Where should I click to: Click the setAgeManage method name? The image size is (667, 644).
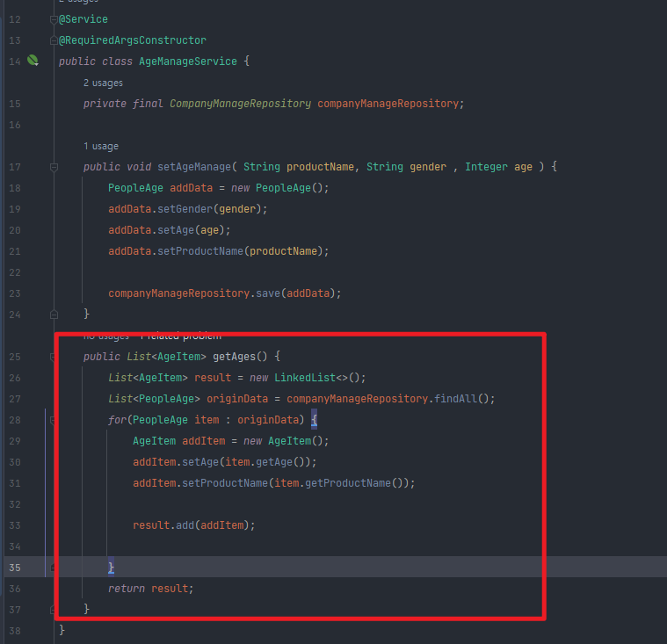194,167
